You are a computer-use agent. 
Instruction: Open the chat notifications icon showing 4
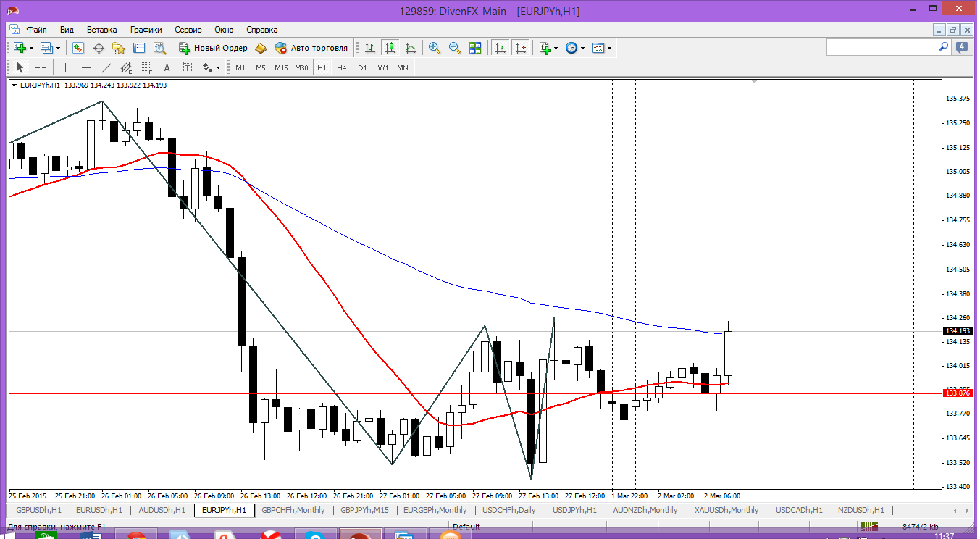coord(962,48)
